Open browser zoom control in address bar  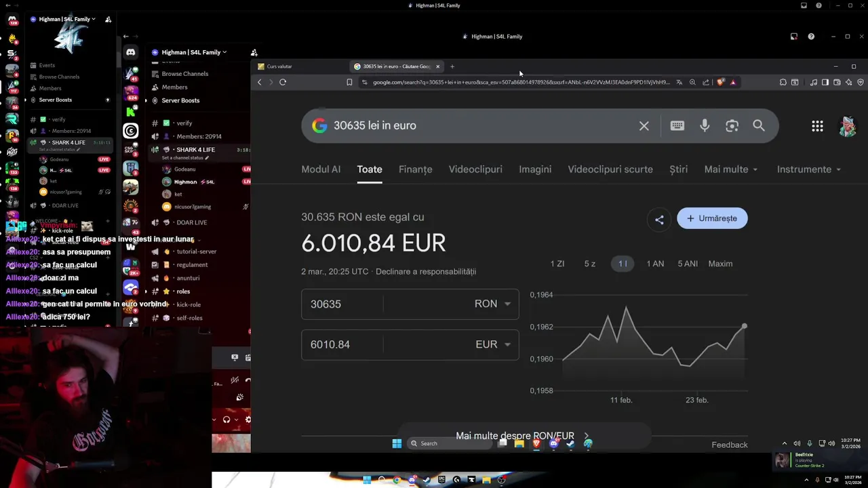pos(692,82)
